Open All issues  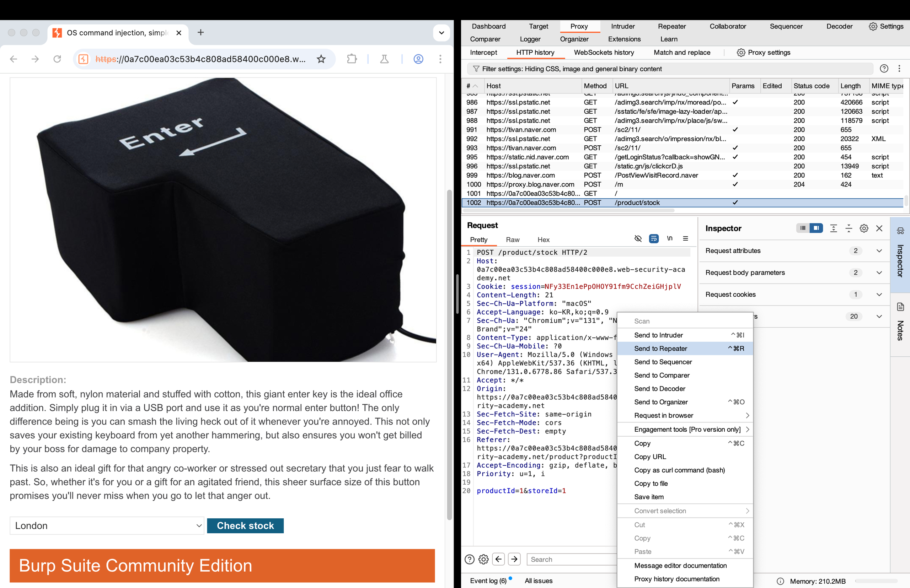pyautogui.click(x=538, y=581)
